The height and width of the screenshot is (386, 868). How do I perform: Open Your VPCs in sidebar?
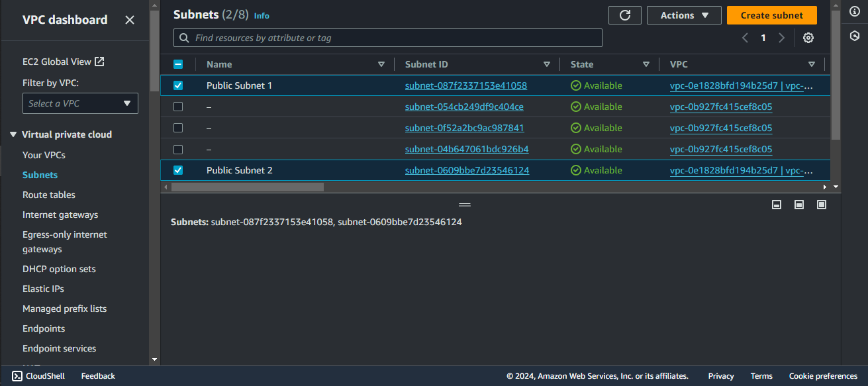44,155
